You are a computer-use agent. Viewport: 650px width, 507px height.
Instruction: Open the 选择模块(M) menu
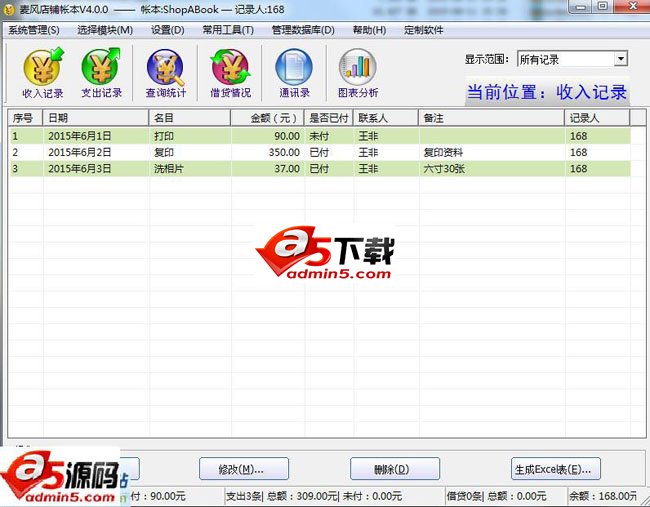click(x=105, y=30)
